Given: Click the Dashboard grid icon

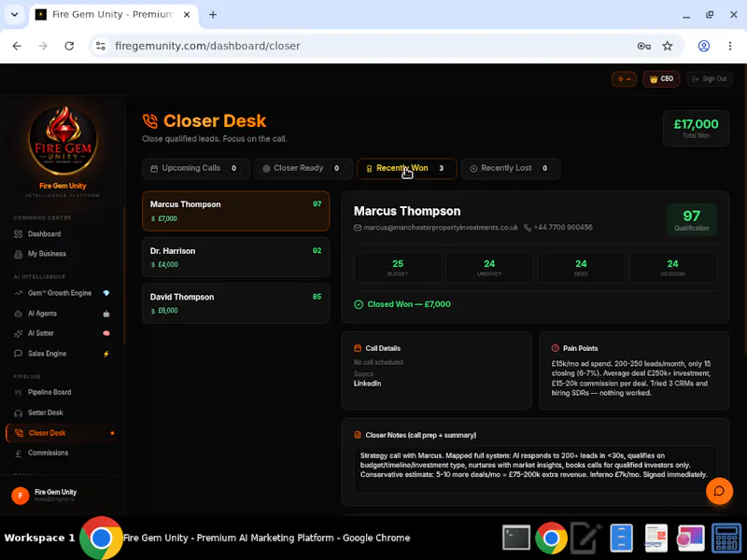Looking at the screenshot, I should click(x=18, y=234).
